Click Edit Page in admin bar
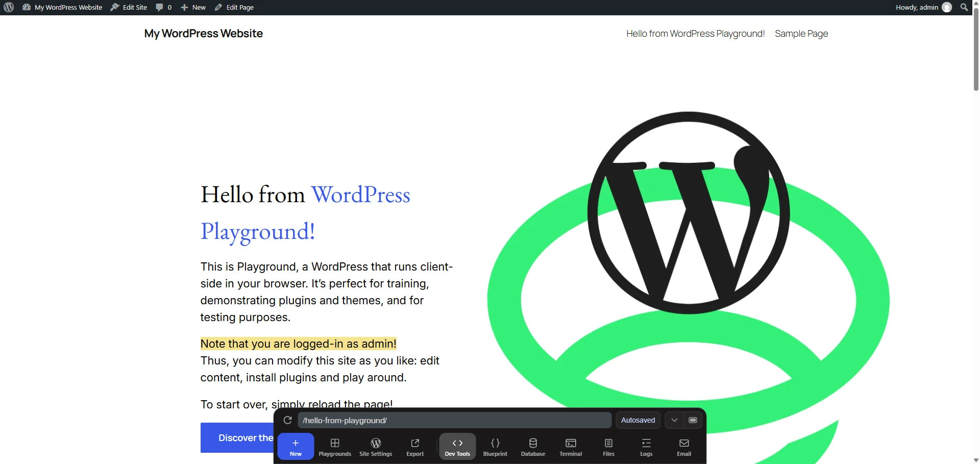980x464 pixels. click(x=234, y=7)
